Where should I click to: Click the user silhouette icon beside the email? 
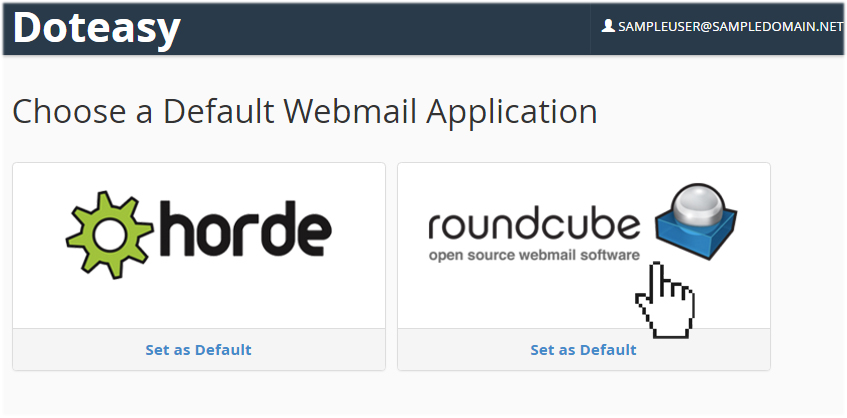pyautogui.click(x=608, y=25)
